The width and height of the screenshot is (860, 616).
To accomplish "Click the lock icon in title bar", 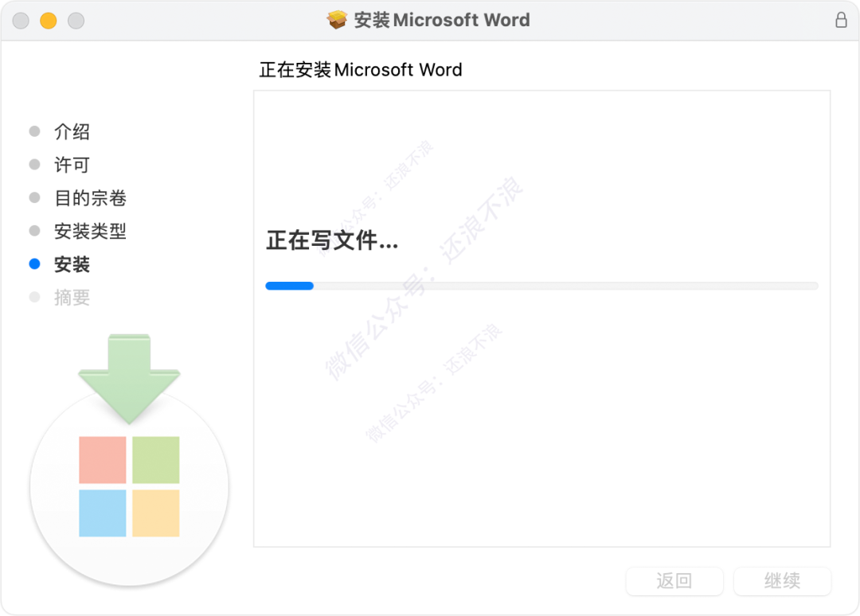I will (841, 20).
